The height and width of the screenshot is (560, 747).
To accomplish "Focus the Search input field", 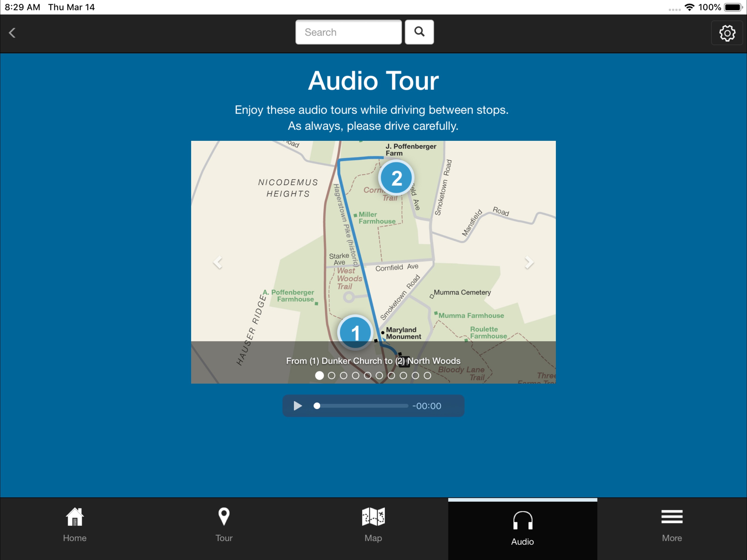I will point(349,32).
